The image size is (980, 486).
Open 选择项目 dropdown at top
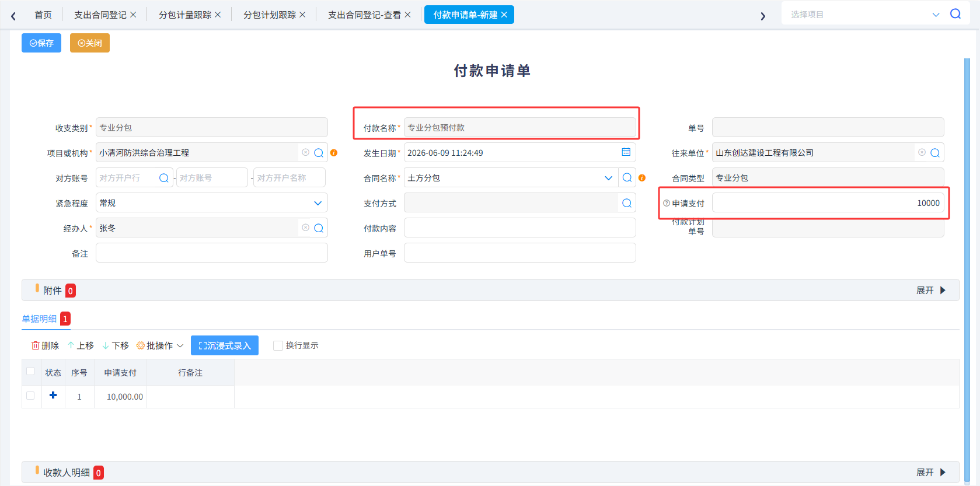click(x=936, y=15)
